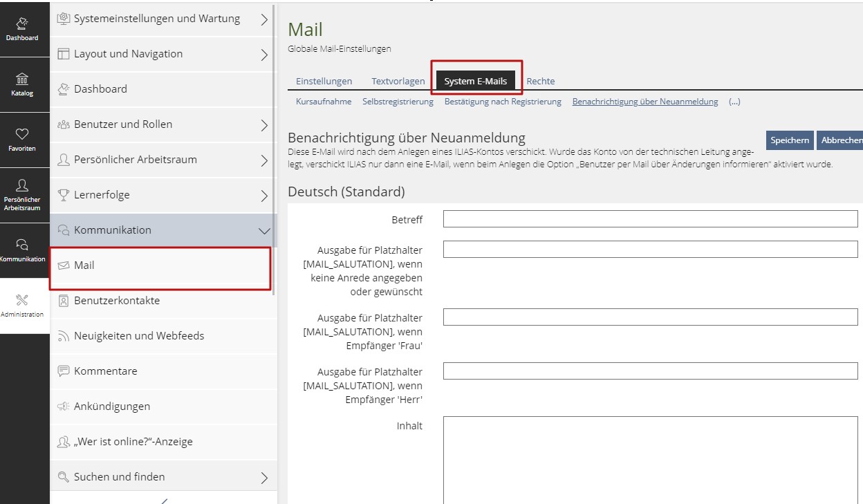
Task: Open Favoriten heart icon
Action: coord(22,140)
